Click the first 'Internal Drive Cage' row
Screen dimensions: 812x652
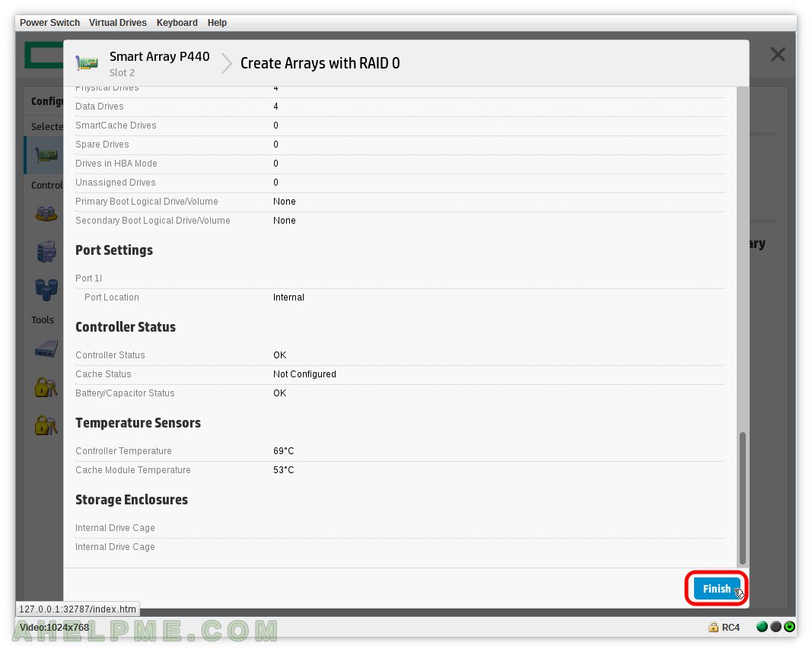tap(115, 528)
